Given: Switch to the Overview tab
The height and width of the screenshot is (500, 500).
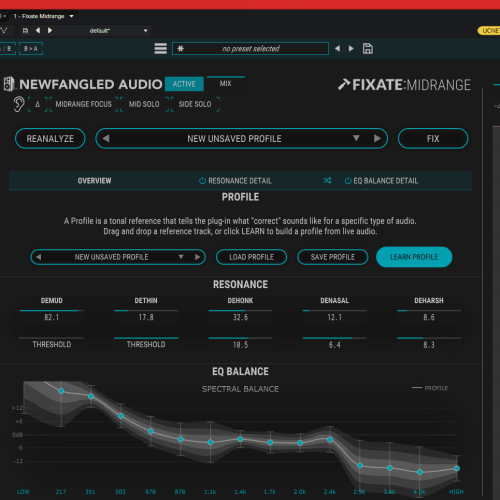Looking at the screenshot, I should (x=94, y=181).
